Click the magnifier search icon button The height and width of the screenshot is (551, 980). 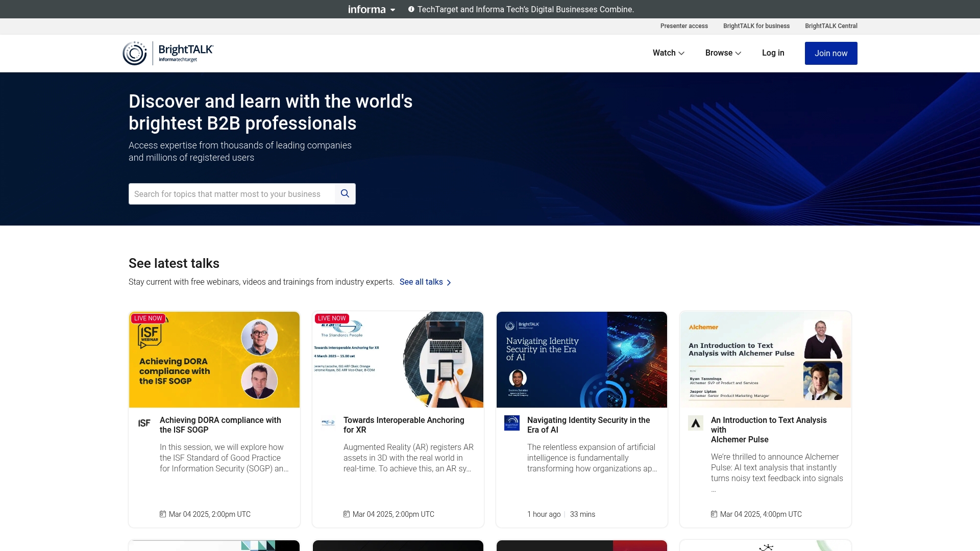pos(345,194)
